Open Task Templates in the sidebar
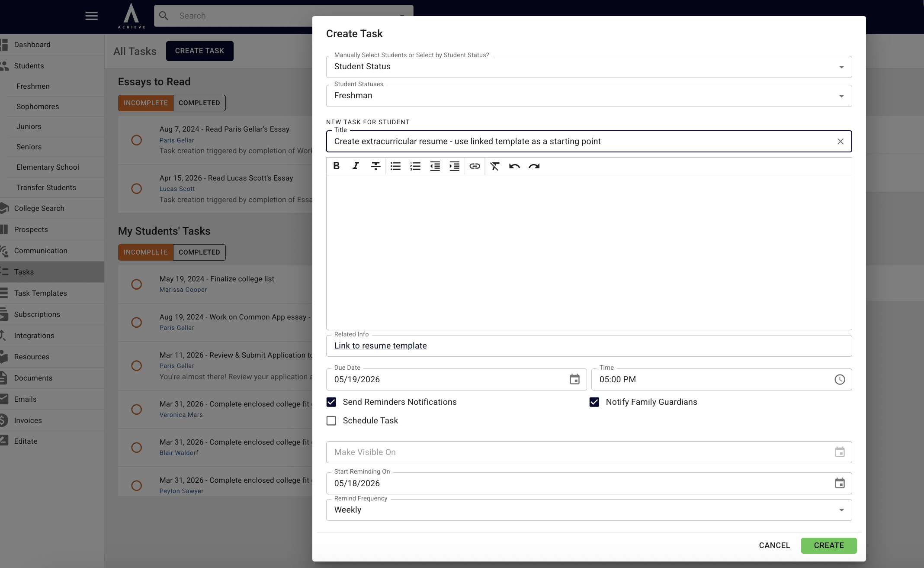This screenshot has width=924, height=568. pos(52,293)
